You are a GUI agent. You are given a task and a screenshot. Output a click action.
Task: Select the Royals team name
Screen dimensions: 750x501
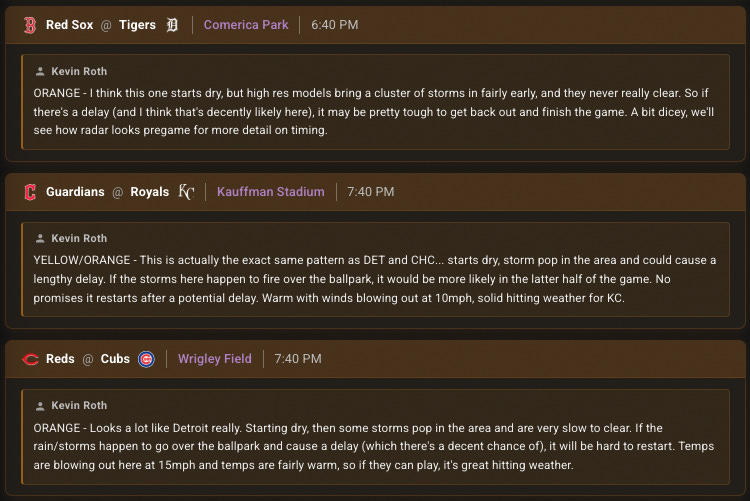[x=150, y=192]
